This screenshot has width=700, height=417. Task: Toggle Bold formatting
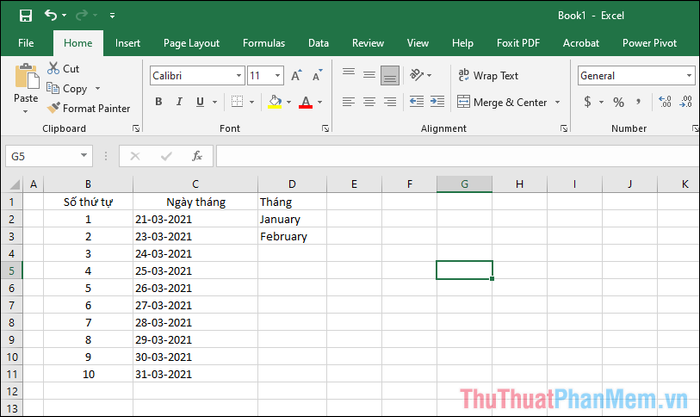[158, 102]
